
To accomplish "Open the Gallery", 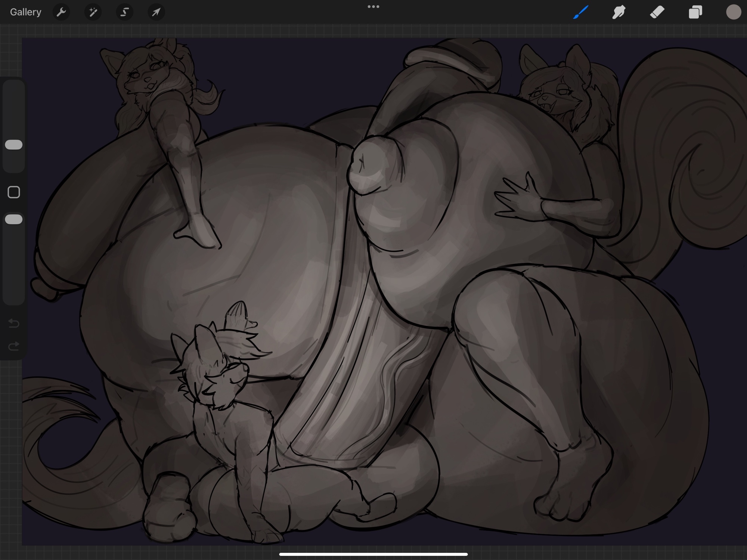I will (25, 12).
